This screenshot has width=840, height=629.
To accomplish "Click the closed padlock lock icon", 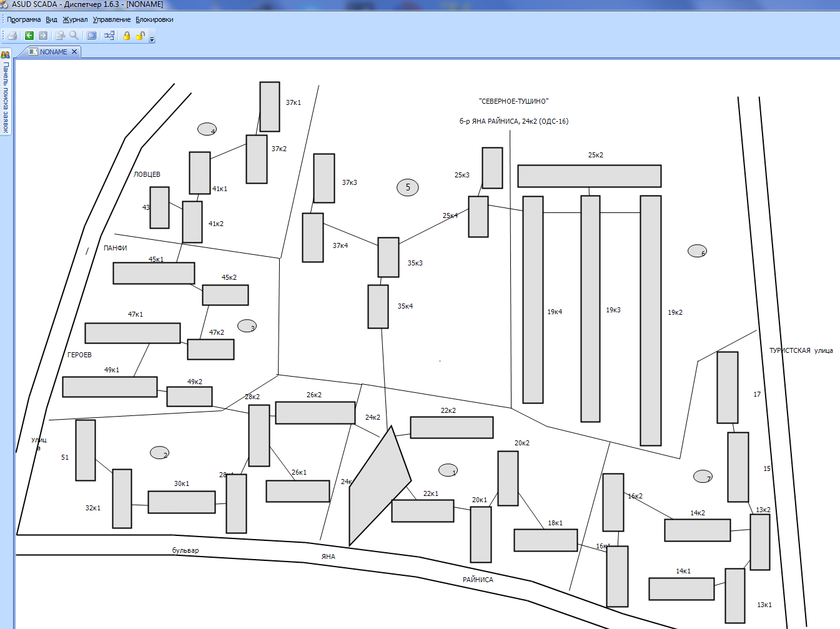I will point(127,36).
